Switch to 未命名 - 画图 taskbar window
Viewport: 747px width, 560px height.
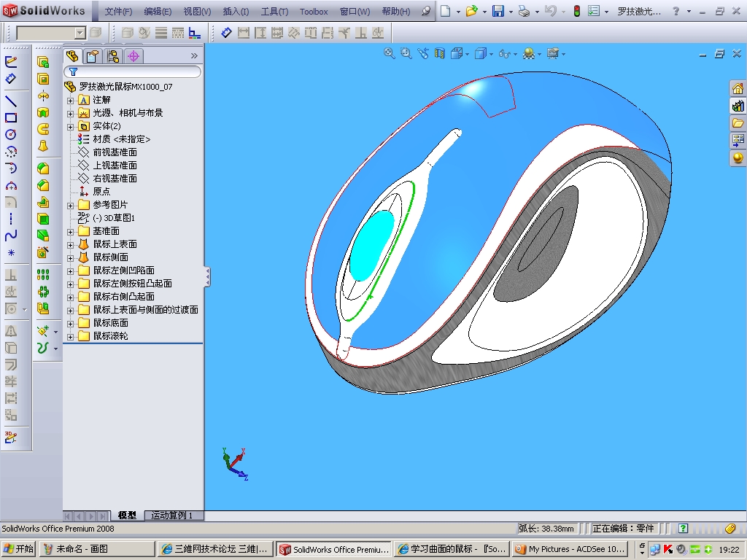(x=97, y=549)
